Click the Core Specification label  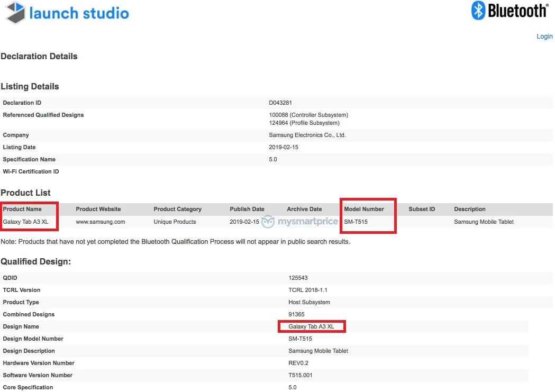[28, 387]
